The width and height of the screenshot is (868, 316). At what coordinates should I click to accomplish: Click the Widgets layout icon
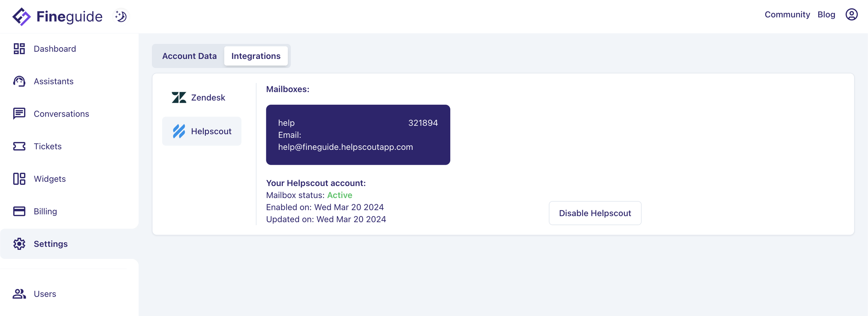coord(19,179)
